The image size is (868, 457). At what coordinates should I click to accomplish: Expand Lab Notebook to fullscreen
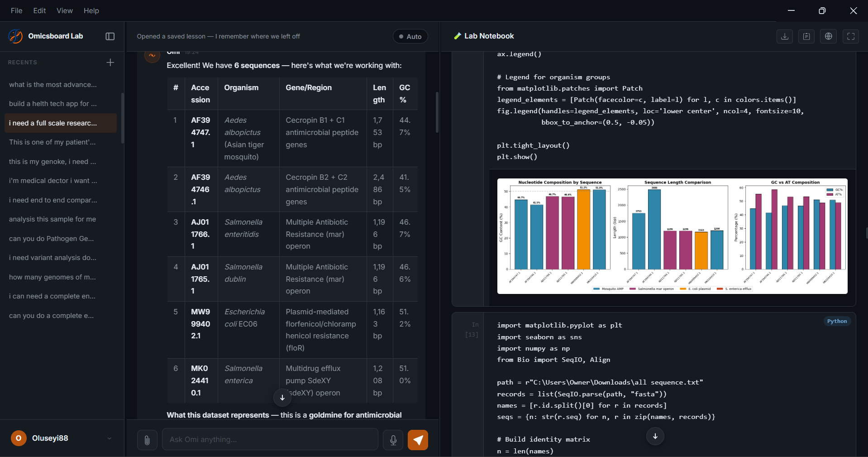[851, 36]
